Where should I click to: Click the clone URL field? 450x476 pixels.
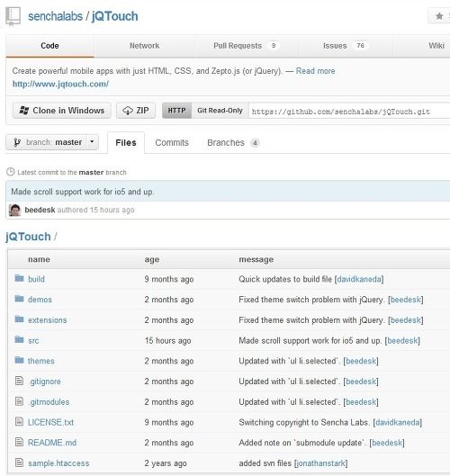(x=349, y=111)
